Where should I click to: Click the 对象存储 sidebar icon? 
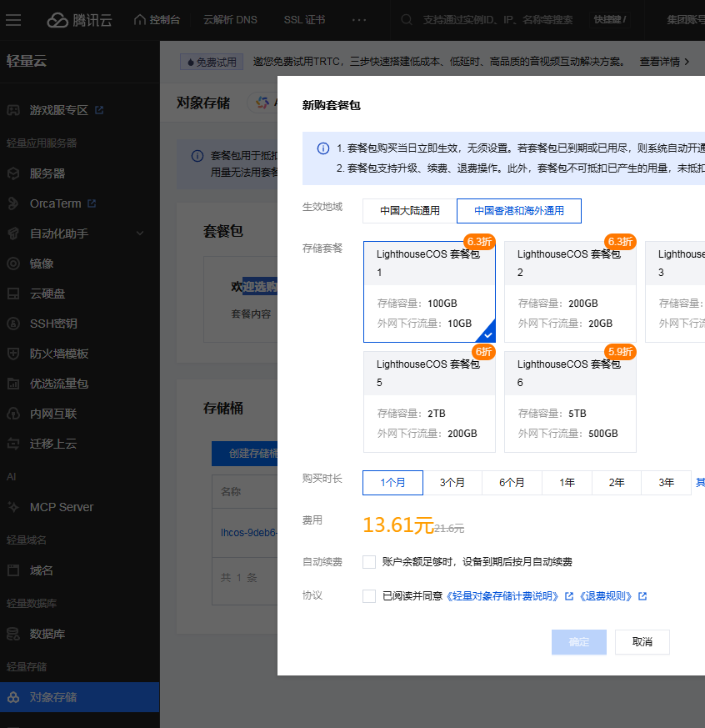click(13, 697)
